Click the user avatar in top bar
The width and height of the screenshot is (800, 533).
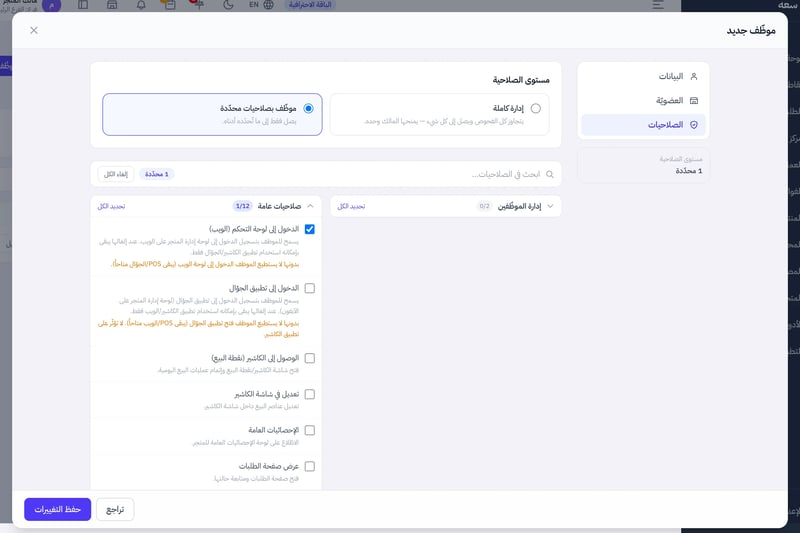[x=52, y=5]
